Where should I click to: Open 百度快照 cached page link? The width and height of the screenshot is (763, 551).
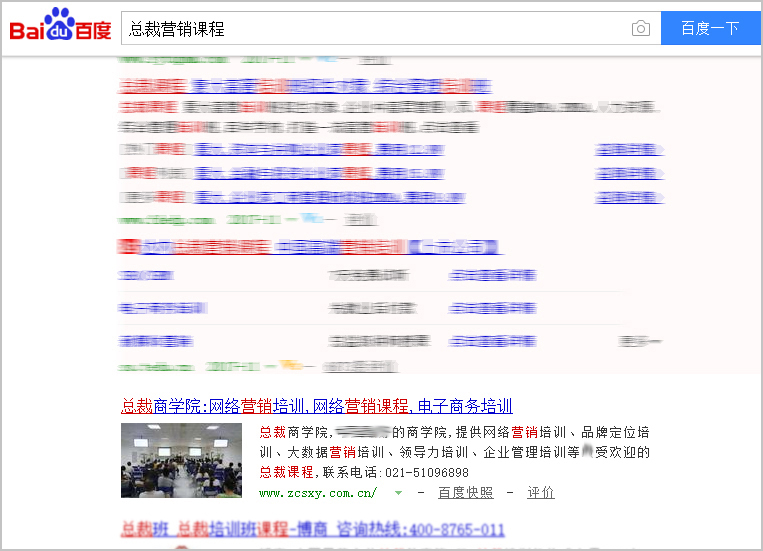[466, 493]
